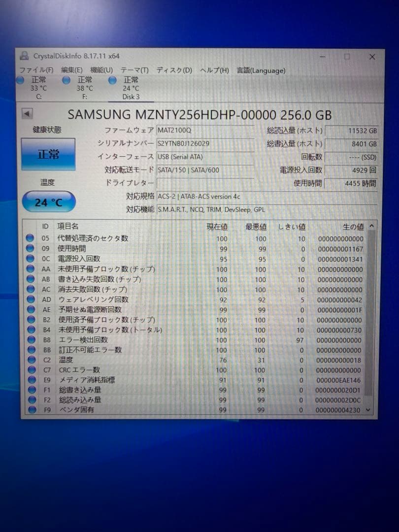Open the テーマ(T) menu
This screenshot has width=399, height=532.
point(134,70)
